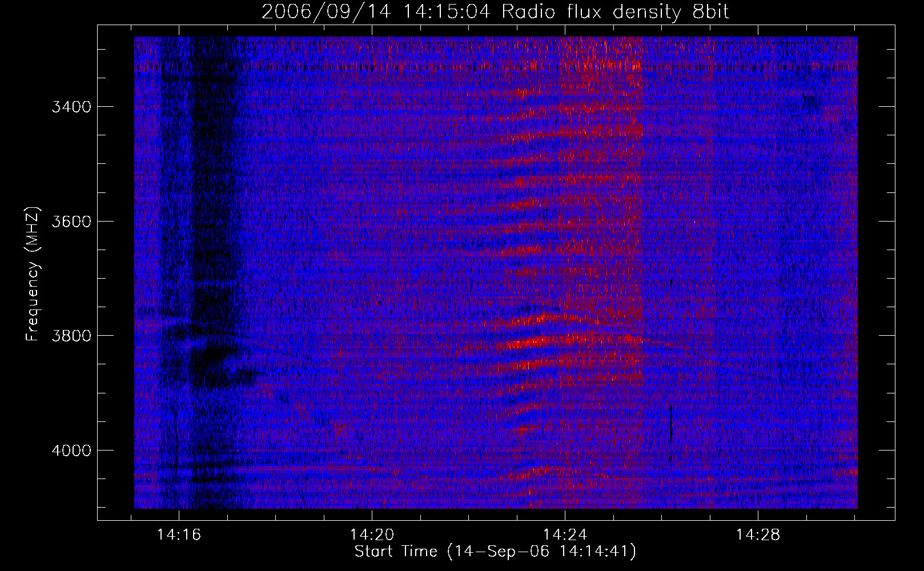Click the 14:24 time axis label
Viewport: 924px width, 571px height.
point(565,535)
